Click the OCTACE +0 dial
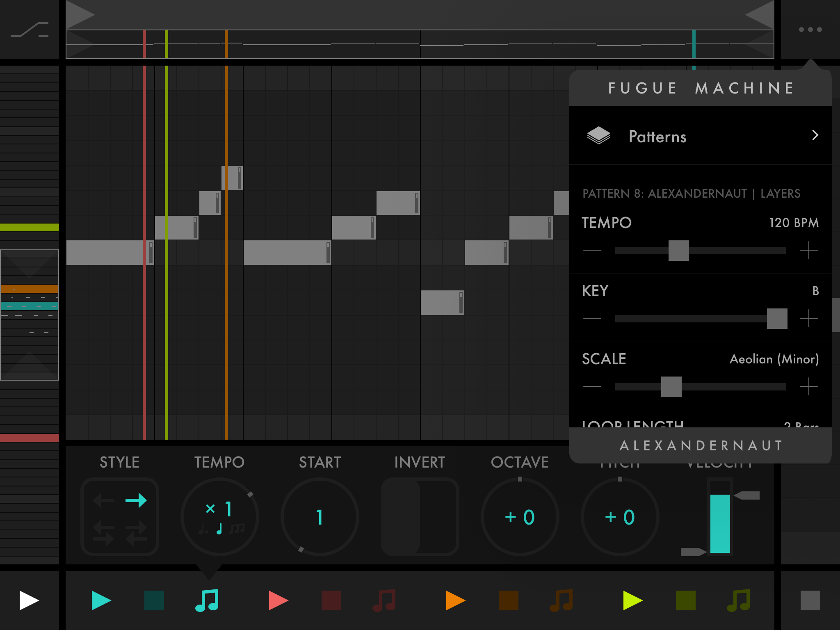The width and height of the screenshot is (840, 630). 520,517
